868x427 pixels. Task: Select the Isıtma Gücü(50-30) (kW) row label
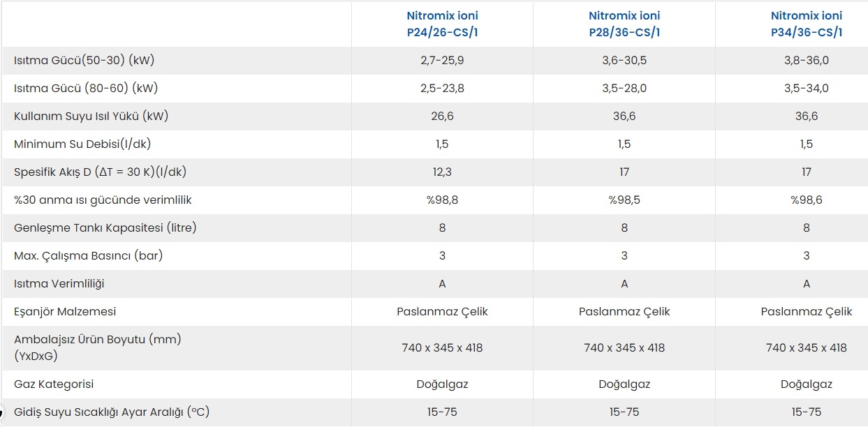(x=84, y=60)
